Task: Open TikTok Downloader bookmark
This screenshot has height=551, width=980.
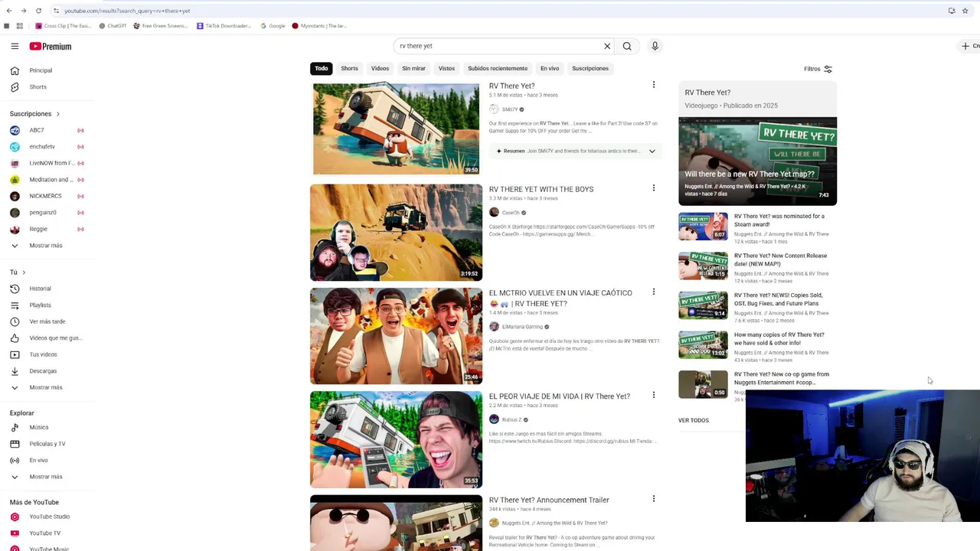Action: tap(224, 26)
